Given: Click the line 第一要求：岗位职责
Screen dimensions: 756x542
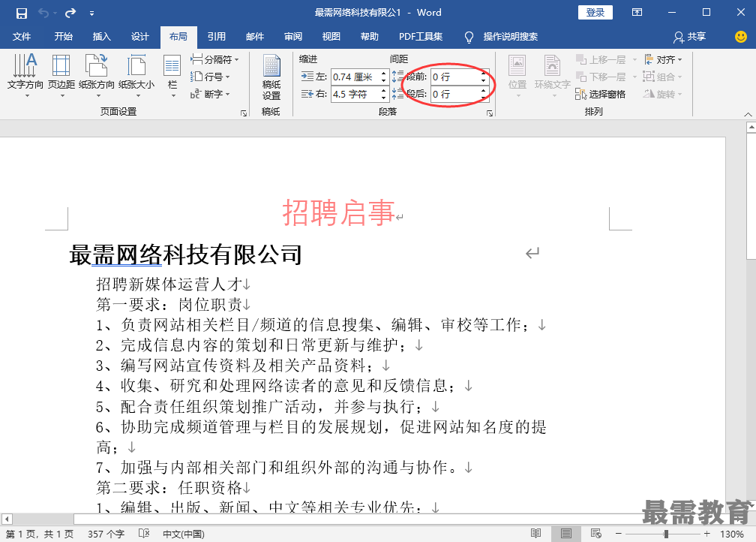Looking at the screenshot, I should (x=169, y=305).
